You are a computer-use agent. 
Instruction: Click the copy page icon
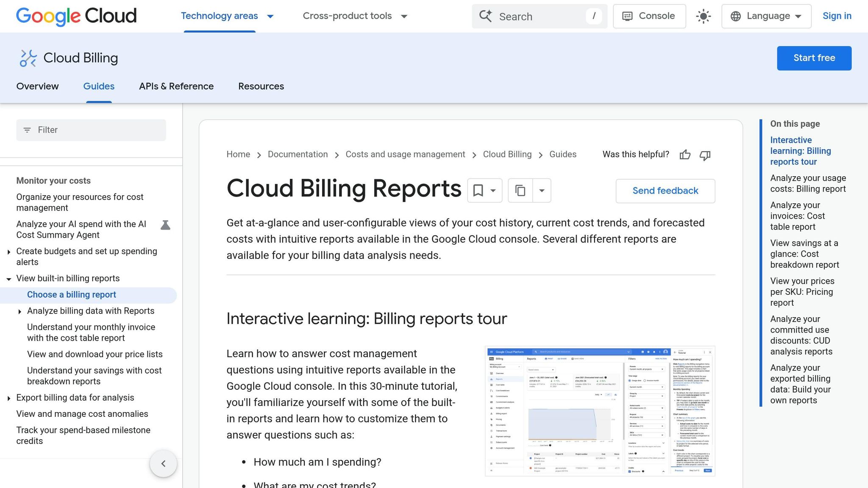coord(520,191)
